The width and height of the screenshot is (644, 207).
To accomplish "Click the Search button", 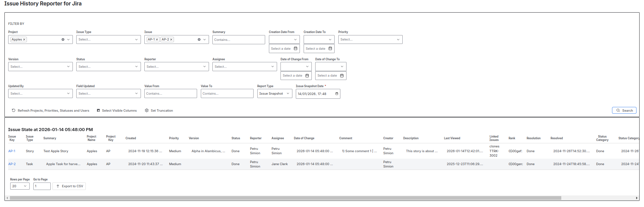I will (x=624, y=110).
